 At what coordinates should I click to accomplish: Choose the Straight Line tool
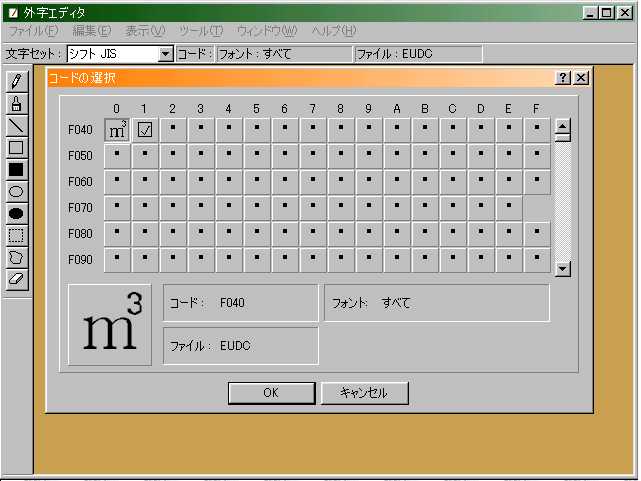tap(16, 125)
